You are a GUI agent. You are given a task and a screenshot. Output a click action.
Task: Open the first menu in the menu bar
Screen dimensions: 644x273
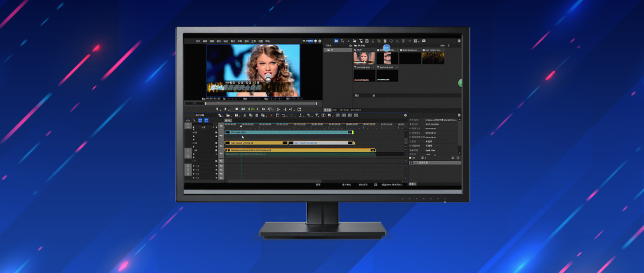pyautogui.click(x=198, y=41)
